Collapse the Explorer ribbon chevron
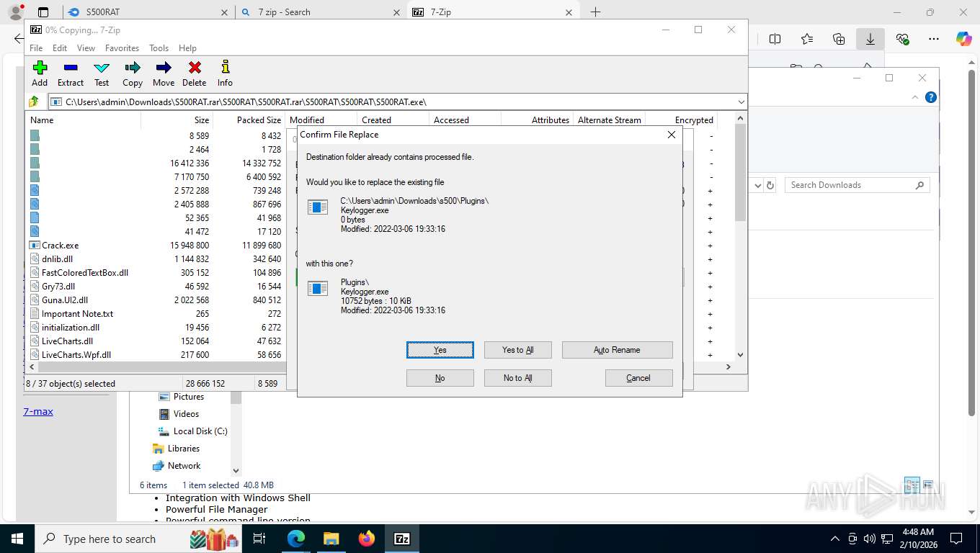980x553 pixels. coord(916,97)
